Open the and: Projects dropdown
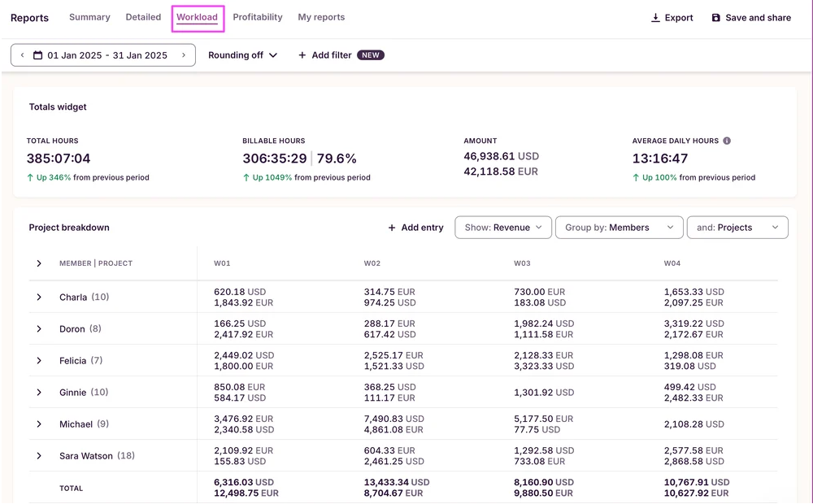 click(x=737, y=228)
